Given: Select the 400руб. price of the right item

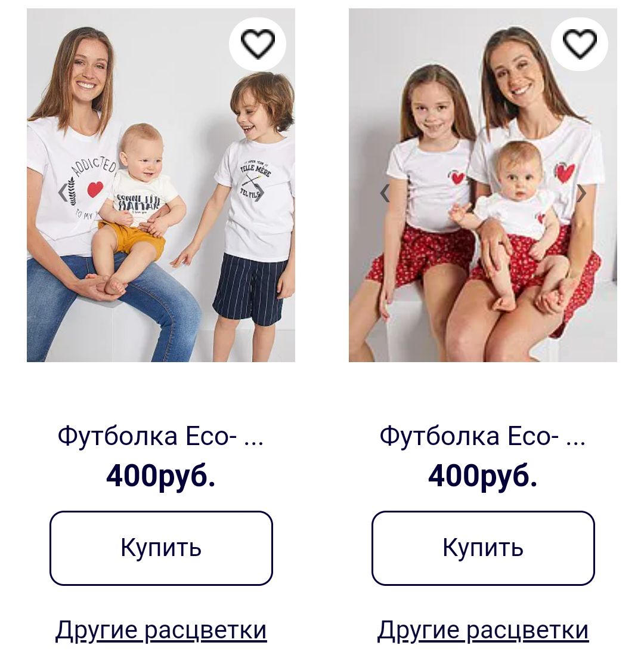Looking at the screenshot, I should pyautogui.click(x=483, y=475).
